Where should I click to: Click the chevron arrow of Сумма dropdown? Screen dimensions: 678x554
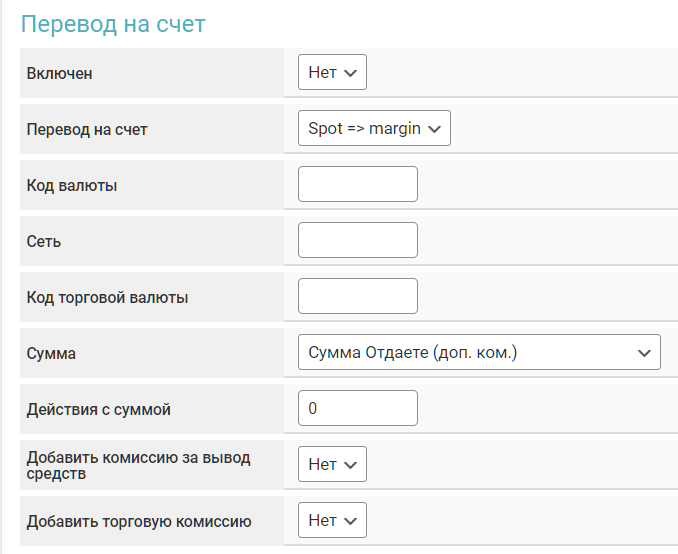643,352
